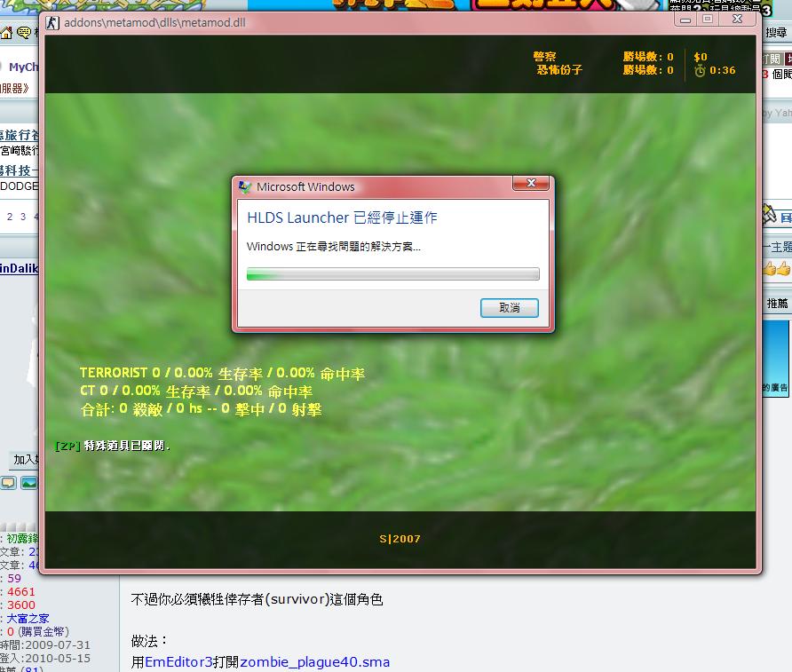Click the red 3600 value in the profile
Viewport: 792px width, 672px height.
coord(21,605)
